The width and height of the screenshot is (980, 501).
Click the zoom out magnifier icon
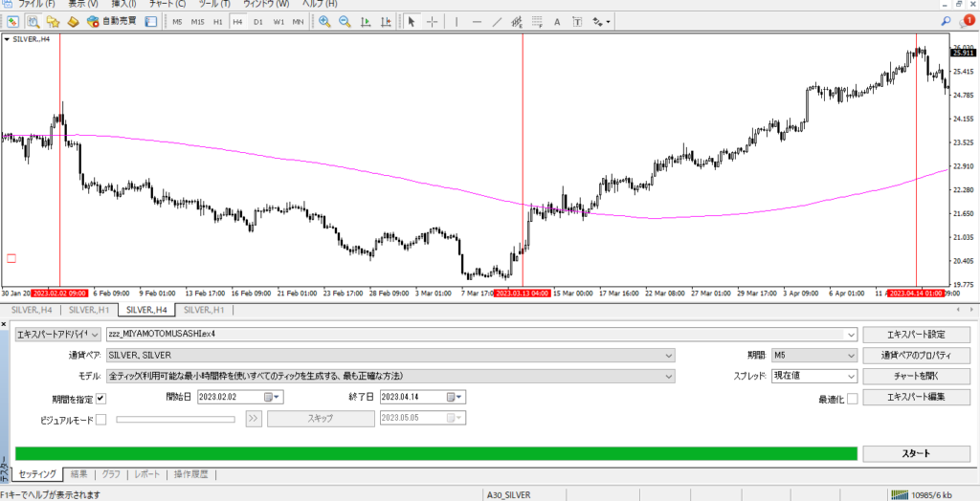[345, 21]
